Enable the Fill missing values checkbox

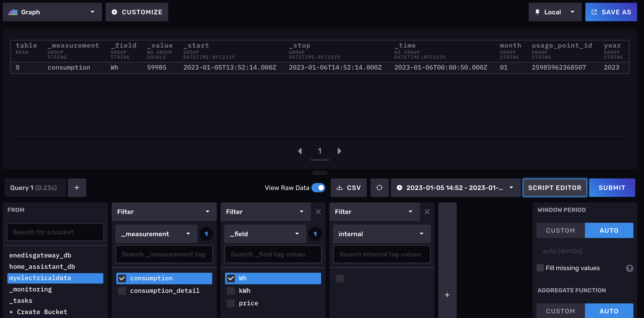[540, 268]
